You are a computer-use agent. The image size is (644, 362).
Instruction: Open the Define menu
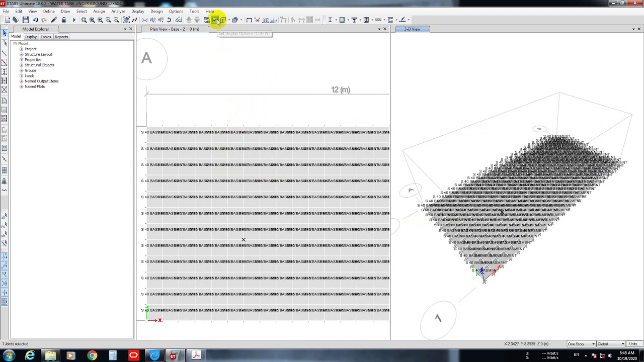[49, 11]
